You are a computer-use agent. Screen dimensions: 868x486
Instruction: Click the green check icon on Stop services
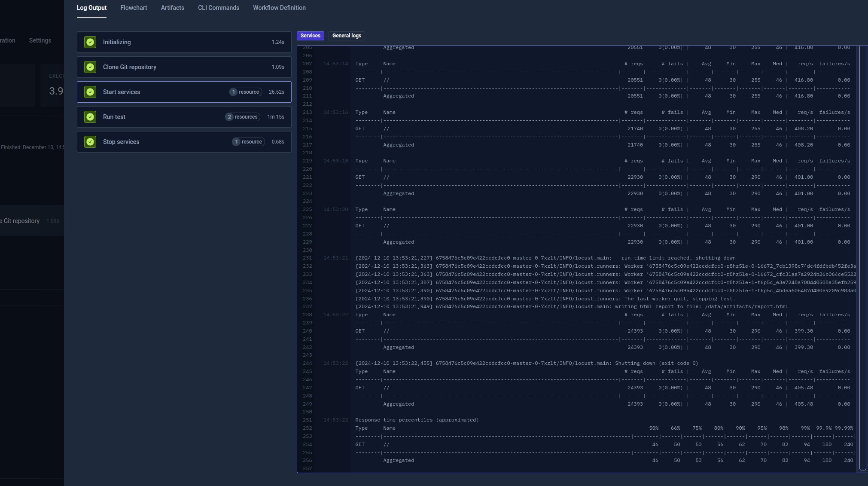[90, 141]
